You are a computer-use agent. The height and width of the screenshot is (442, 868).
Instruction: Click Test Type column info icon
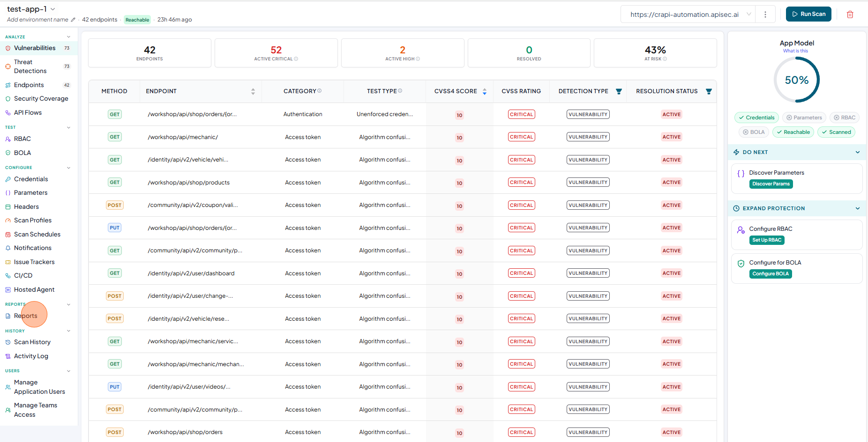(400, 91)
